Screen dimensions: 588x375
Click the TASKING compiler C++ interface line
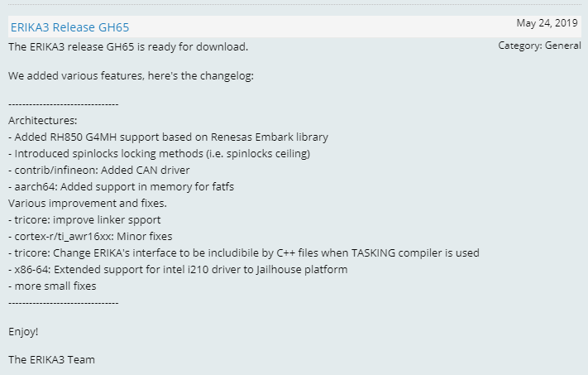click(244, 253)
